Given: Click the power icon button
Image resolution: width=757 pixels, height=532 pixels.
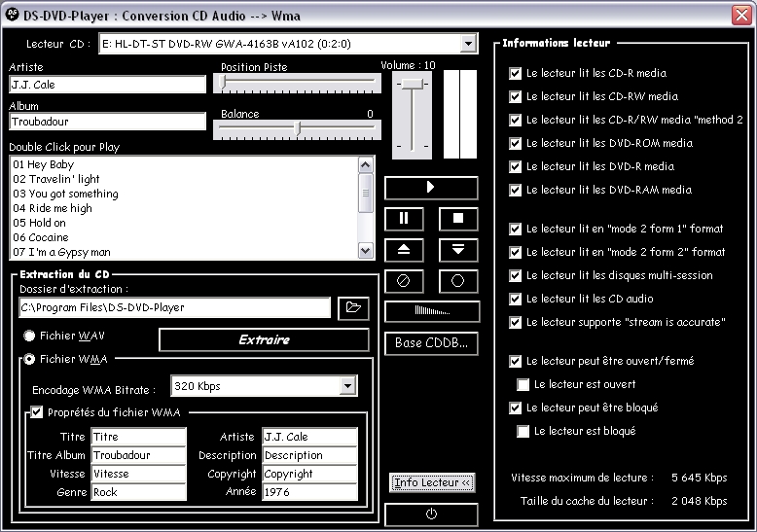Looking at the screenshot, I should 431,514.
